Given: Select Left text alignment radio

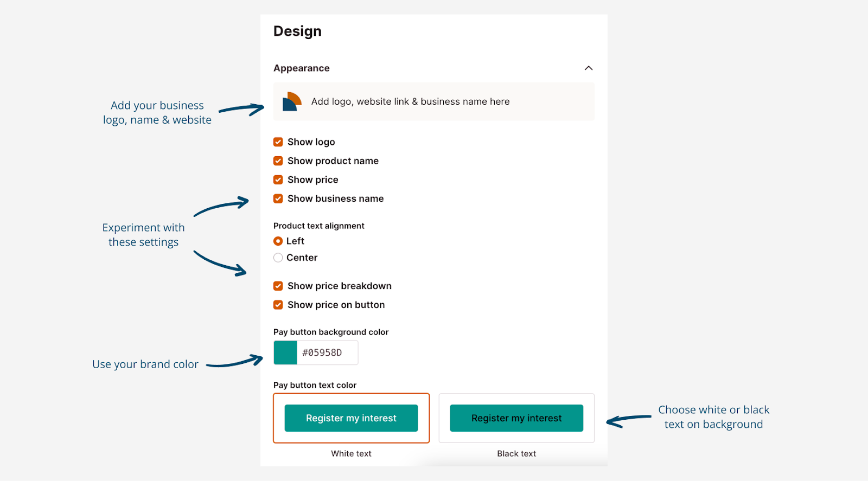Looking at the screenshot, I should (278, 241).
